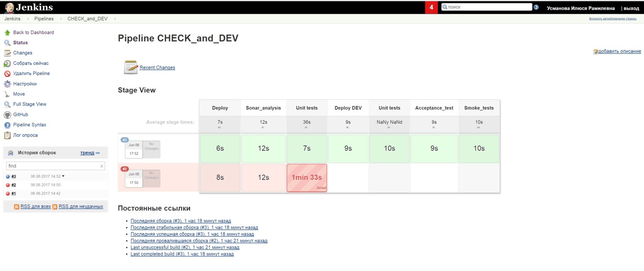This screenshot has width=644, height=271.
Task: Click the red status ball for build #1
Action: [x=8, y=194]
